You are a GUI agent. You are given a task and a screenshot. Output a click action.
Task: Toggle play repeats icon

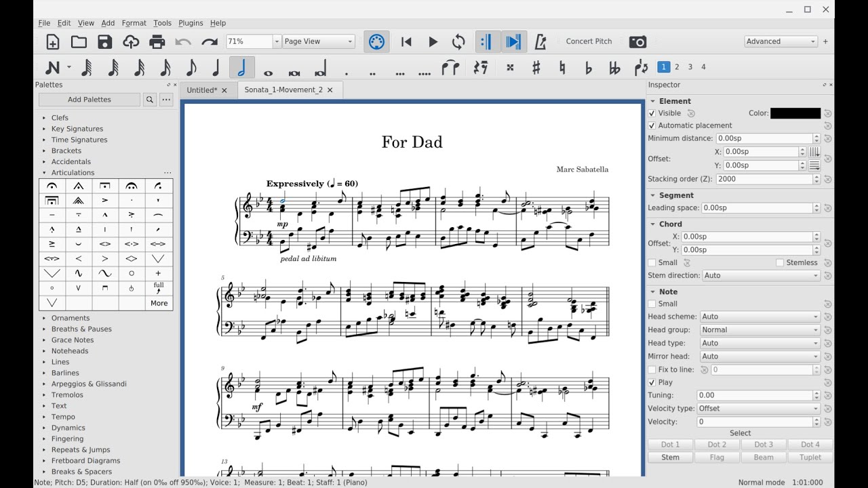pyautogui.click(x=486, y=42)
